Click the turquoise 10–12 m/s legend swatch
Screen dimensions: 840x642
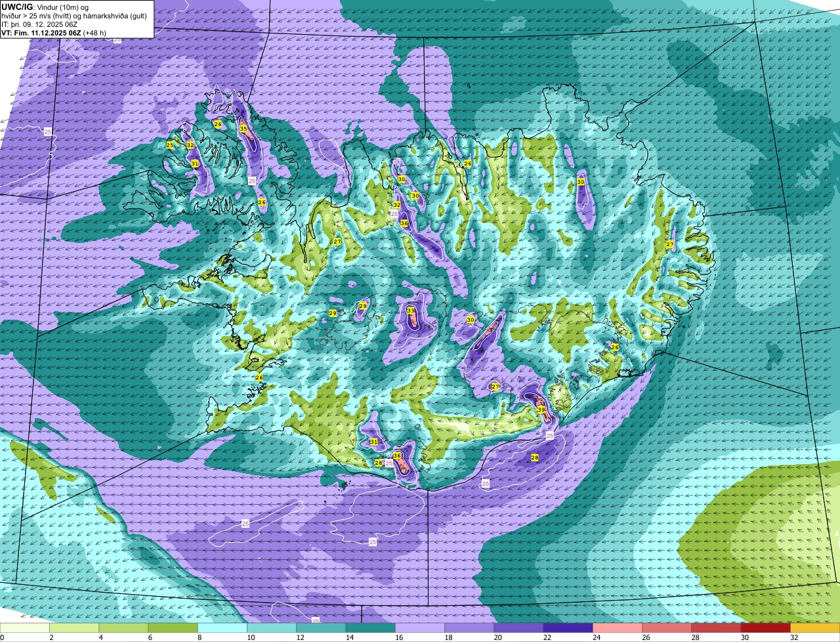272,628
